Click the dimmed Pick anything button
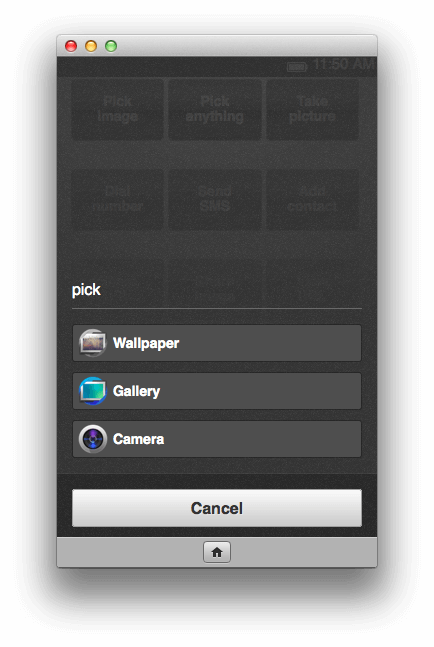Screen dimensions: 434x647 coord(215,109)
